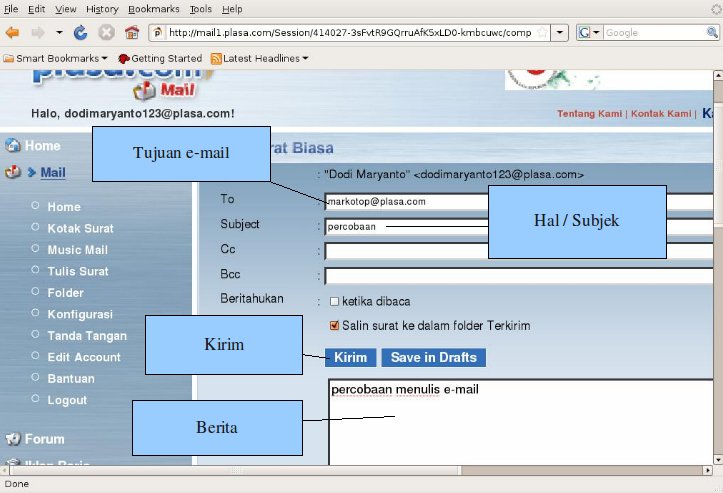
Task: Open Folder in the sidebar
Action: [x=65, y=293]
